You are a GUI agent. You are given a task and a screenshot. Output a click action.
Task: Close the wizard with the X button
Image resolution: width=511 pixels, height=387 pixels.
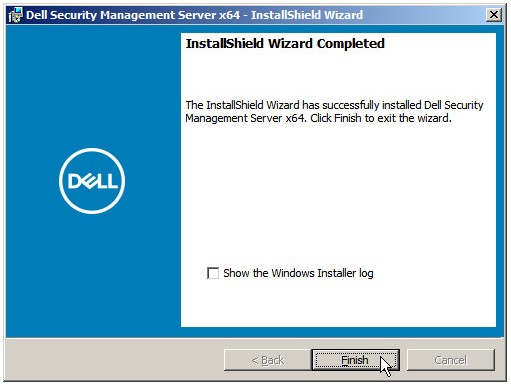[x=494, y=15]
